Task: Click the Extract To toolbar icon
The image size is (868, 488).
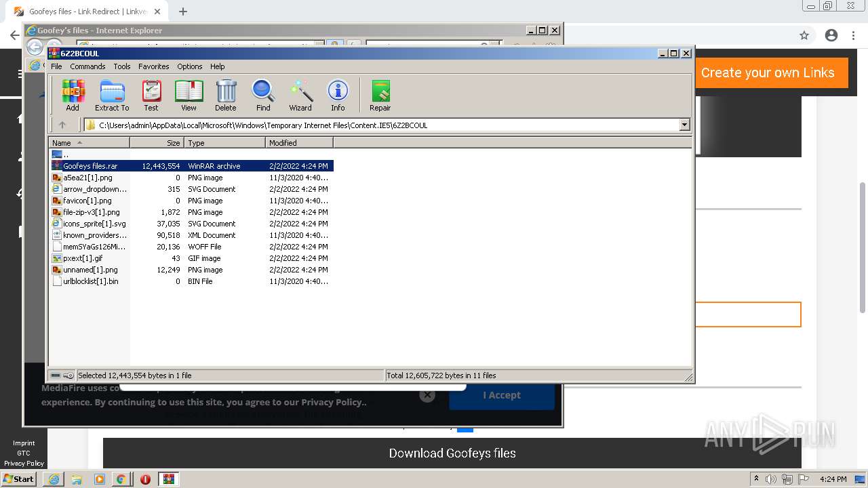Action: (112, 95)
